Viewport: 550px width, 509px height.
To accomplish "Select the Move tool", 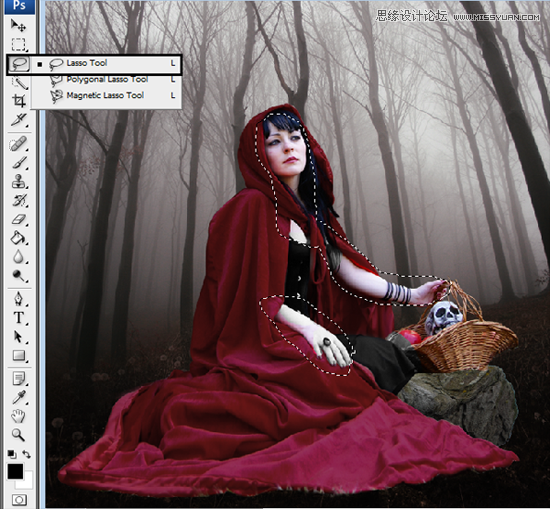I will (x=19, y=26).
